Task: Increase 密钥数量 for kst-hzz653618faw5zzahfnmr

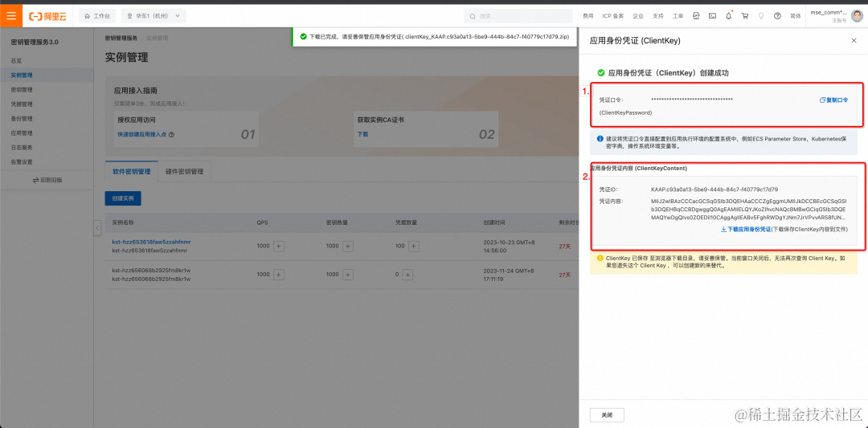Action: [x=348, y=246]
